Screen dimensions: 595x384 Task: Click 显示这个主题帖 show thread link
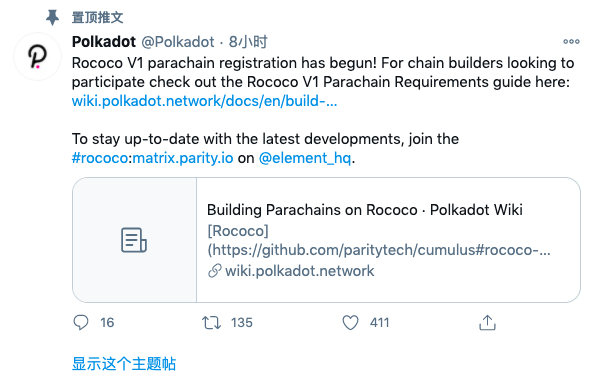(124, 364)
